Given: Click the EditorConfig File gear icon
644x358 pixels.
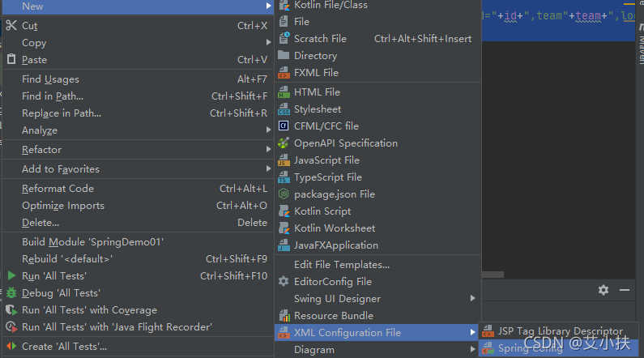Looking at the screenshot, I should 284,281.
